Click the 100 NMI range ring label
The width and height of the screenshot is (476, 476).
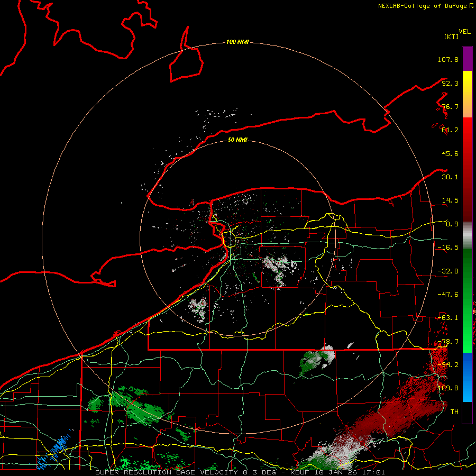[x=237, y=42]
